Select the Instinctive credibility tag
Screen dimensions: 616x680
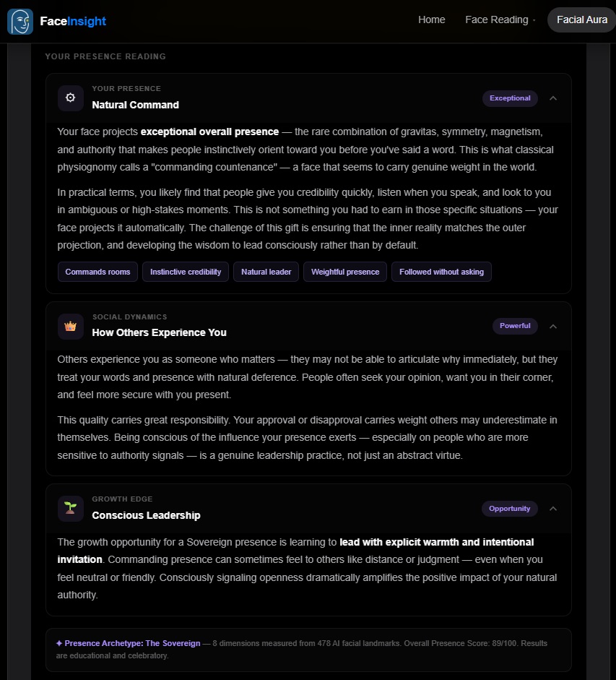(186, 272)
